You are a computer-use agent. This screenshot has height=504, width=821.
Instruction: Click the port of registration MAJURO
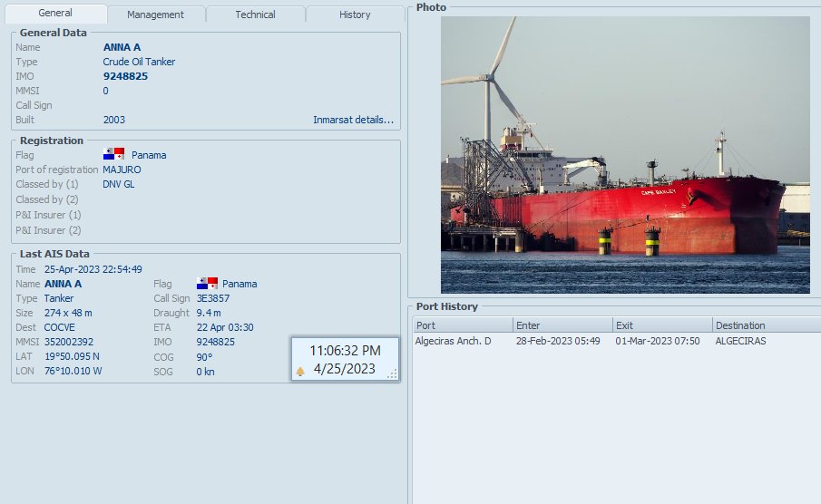coord(122,170)
